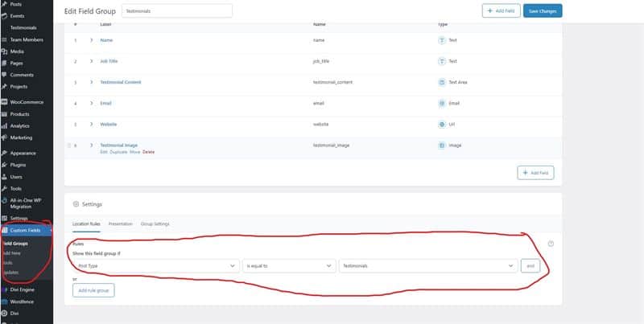The width and height of the screenshot is (644, 324).
Task: Open Add New under Custom Fields
Action: point(11,253)
